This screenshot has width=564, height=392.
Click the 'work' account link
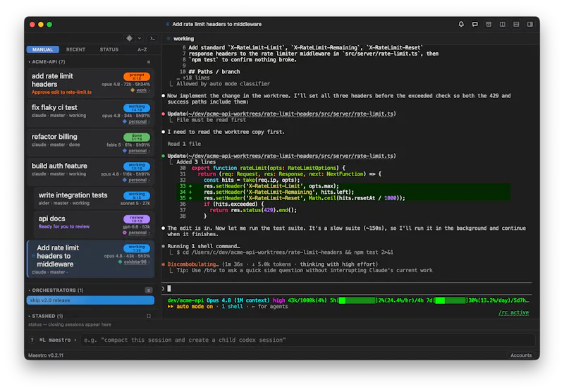pos(142,90)
